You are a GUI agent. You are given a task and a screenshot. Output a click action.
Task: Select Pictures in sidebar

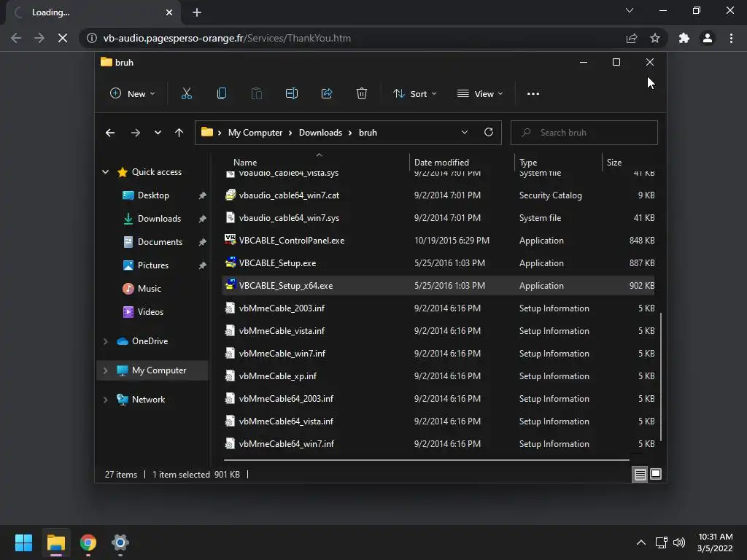153,265
